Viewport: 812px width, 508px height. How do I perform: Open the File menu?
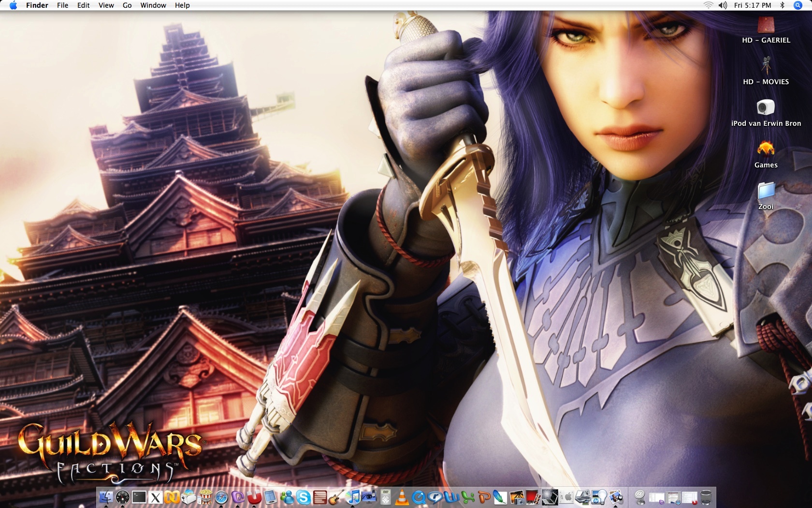coord(62,5)
